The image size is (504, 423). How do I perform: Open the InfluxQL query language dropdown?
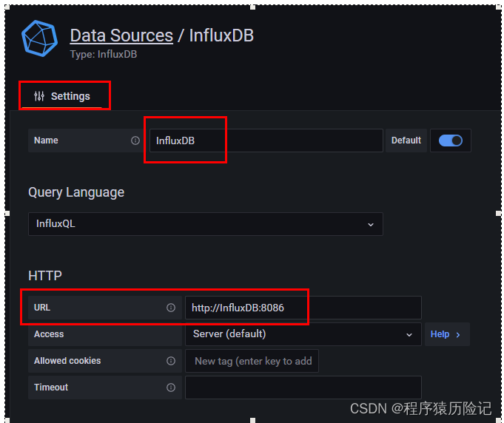point(206,224)
